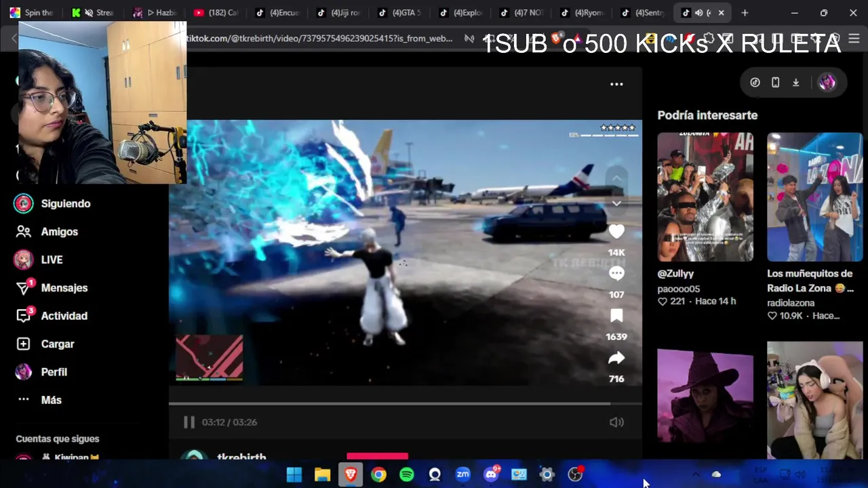Open the comments bubble showing 107
Viewport: 868px width, 488px height.
click(616, 274)
